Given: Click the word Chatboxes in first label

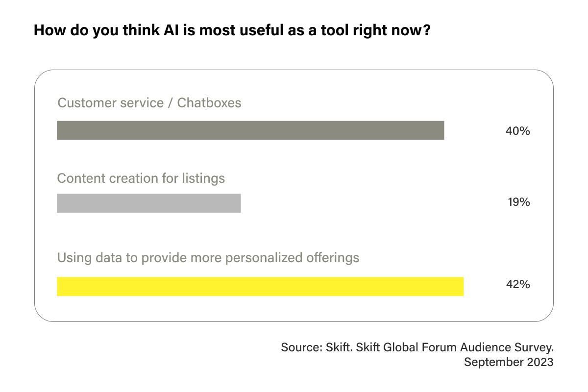Looking at the screenshot, I should click(x=209, y=103).
